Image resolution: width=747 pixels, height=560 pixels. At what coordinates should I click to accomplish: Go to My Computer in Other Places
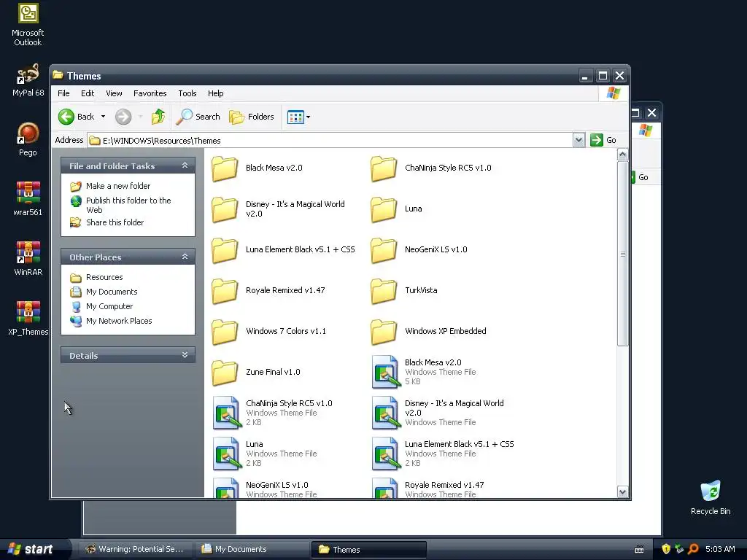point(101,306)
